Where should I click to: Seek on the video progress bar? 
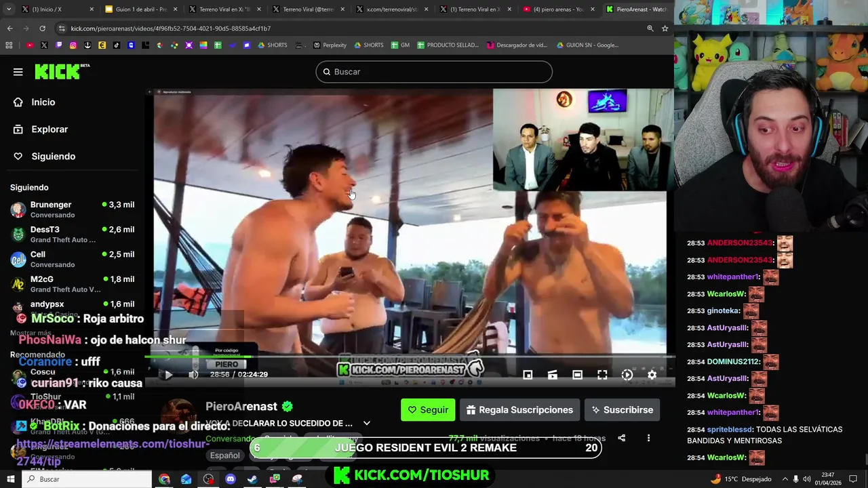point(410,357)
